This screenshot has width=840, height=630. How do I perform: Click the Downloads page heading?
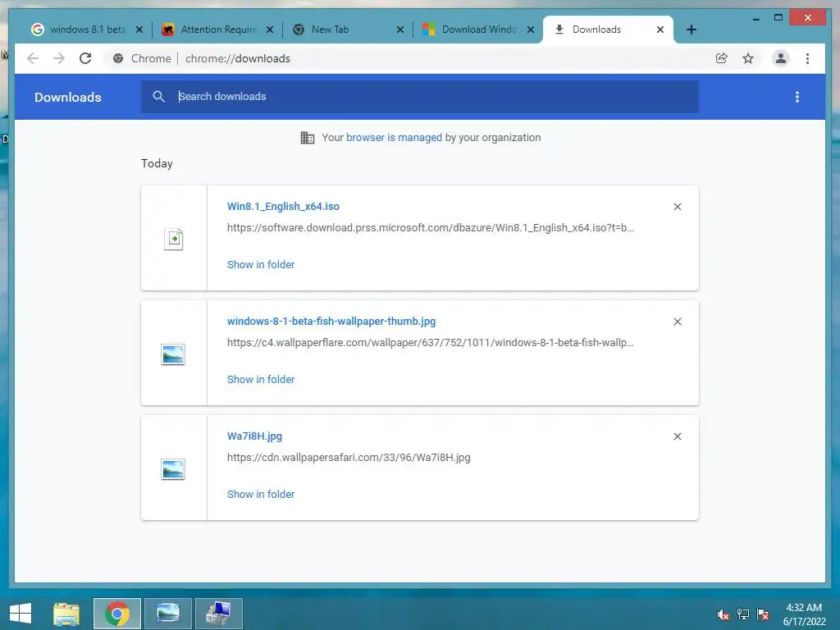coord(68,97)
